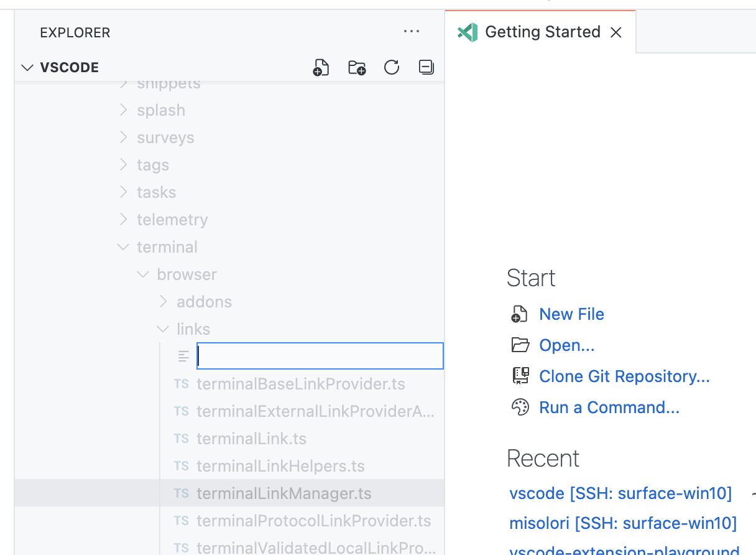Click the repository icon beside Clone Git Repository

click(x=520, y=376)
